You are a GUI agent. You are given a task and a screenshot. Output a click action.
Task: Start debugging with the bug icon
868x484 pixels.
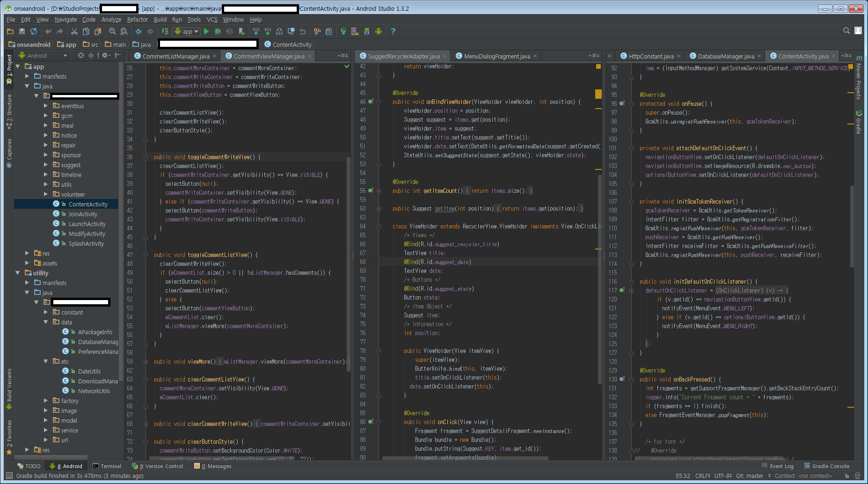point(218,31)
